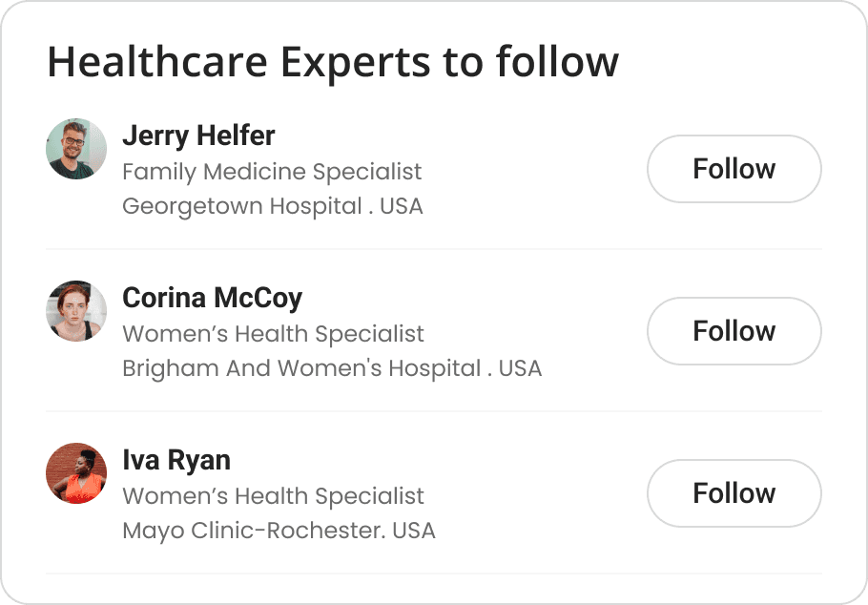The image size is (868, 605).
Task: Select Iva Ryan's profile picture
Action: (76, 473)
